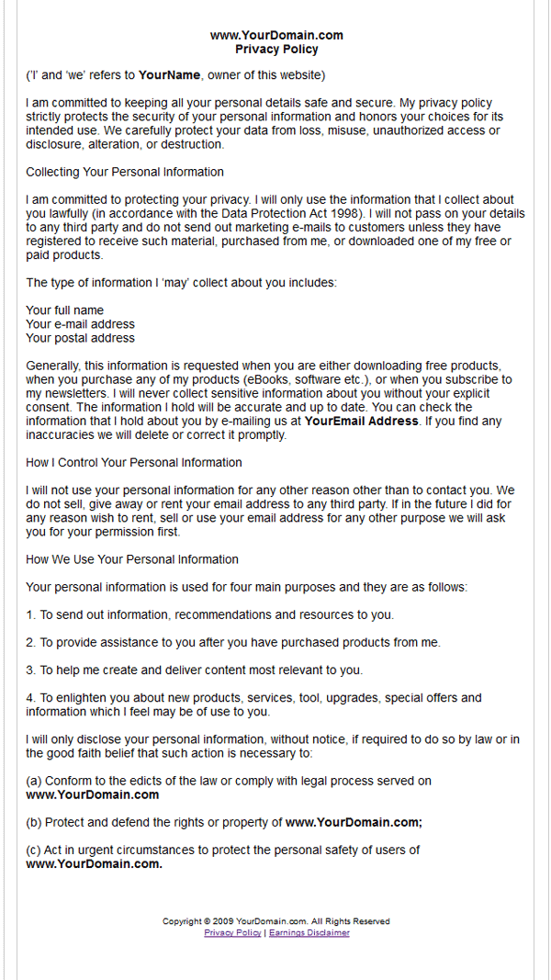Image resolution: width=551 pixels, height=980 pixels.
Task: Click the 'Your e-mail address' line
Action: point(80,324)
